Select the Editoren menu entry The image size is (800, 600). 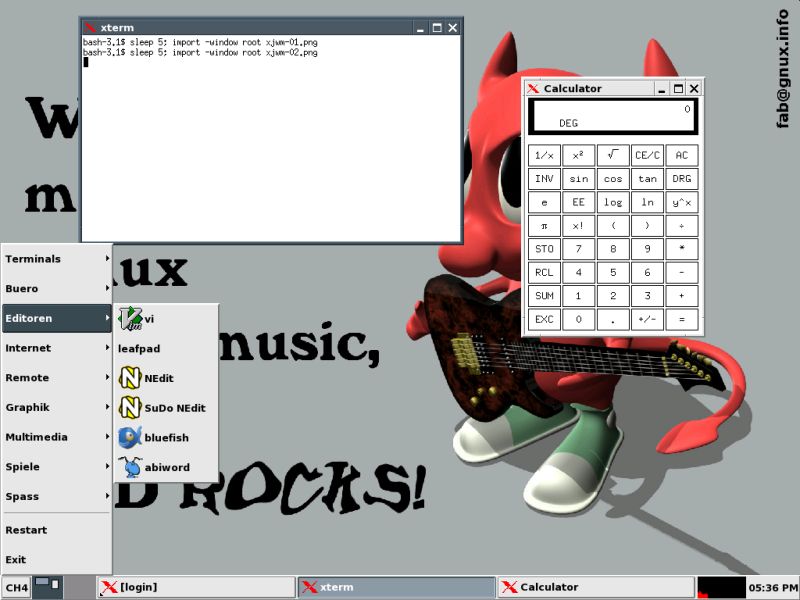(x=57, y=318)
